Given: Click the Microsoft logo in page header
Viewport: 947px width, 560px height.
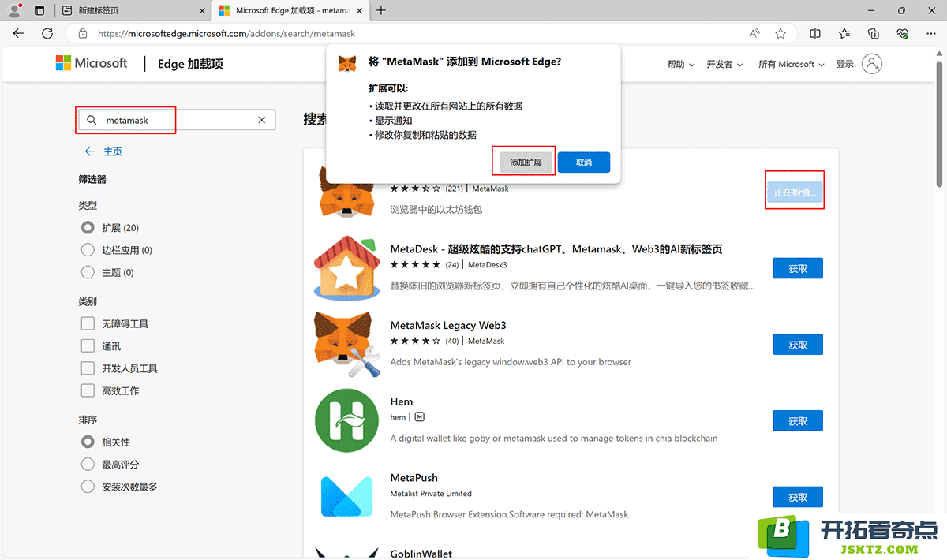Looking at the screenshot, I should (92, 63).
